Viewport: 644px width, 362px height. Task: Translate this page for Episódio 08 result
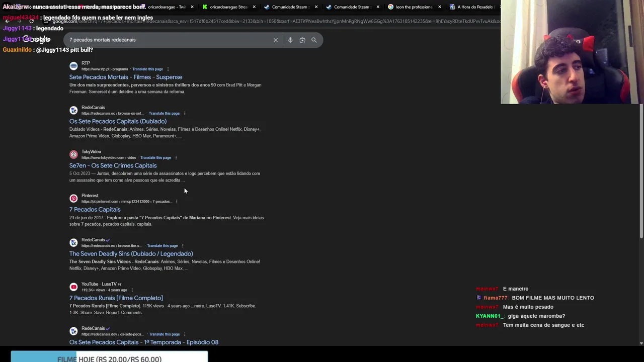tap(164, 334)
